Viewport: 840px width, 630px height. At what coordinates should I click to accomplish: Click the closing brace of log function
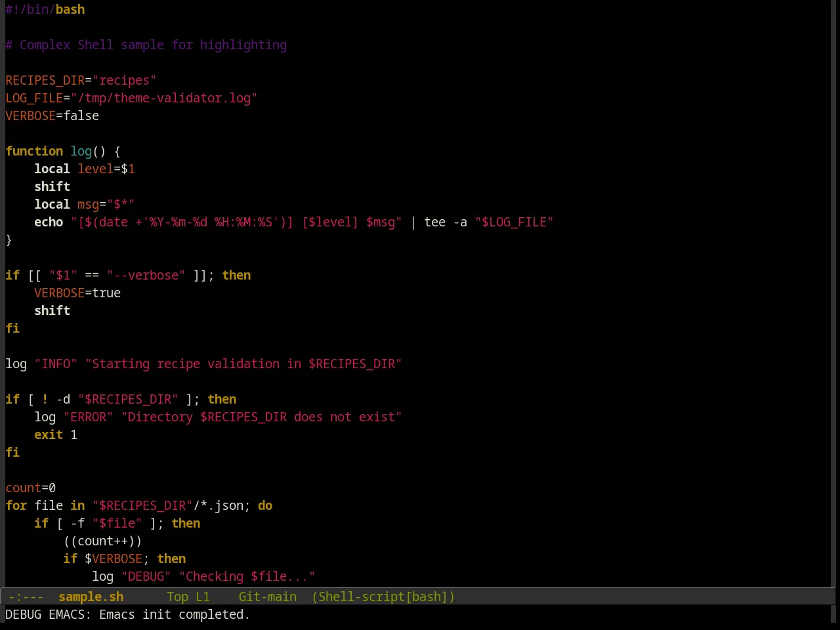[x=9, y=240]
